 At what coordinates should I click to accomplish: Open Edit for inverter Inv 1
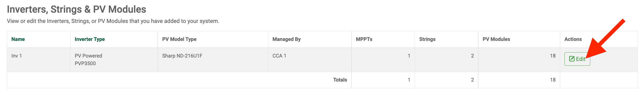click(x=577, y=59)
